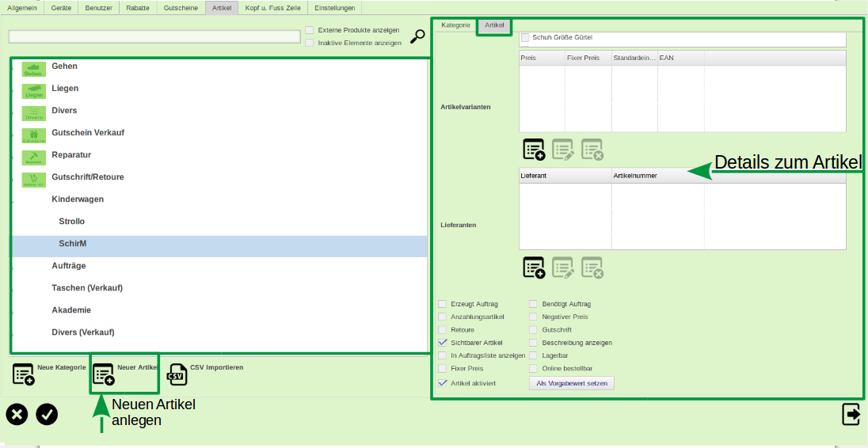Image resolution: width=868 pixels, height=448 pixels.
Task: Select the Strollo item in the tree
Action: (x=71, y=222)
